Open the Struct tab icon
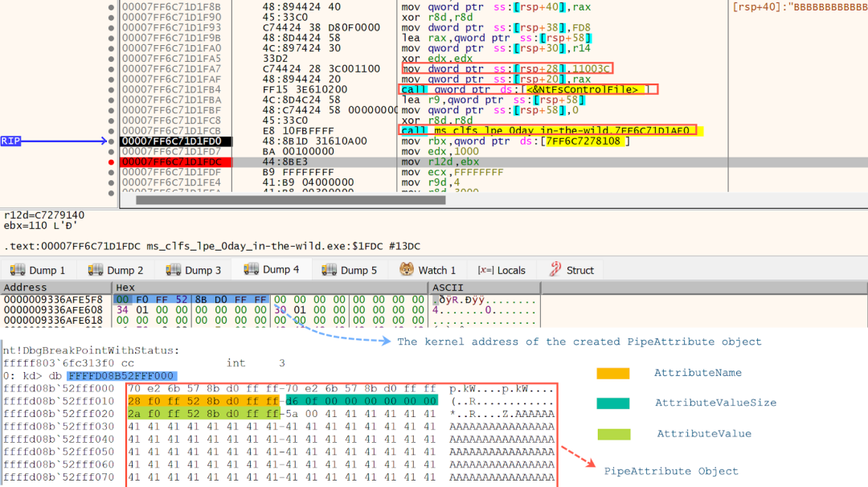The height and width of the screenshot is (487, 868). tap(555, 270)
